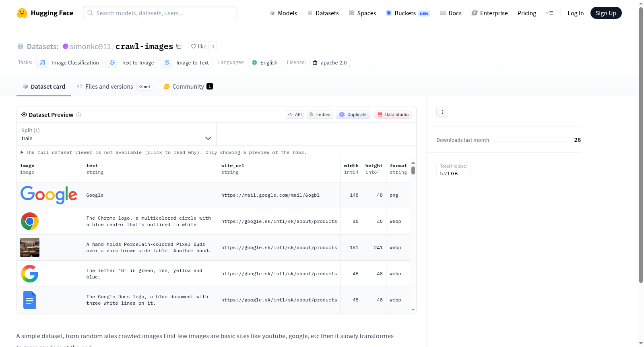Click the Embed button
Viewport: 644px width, 347px height.
click(x=320, y=114)
